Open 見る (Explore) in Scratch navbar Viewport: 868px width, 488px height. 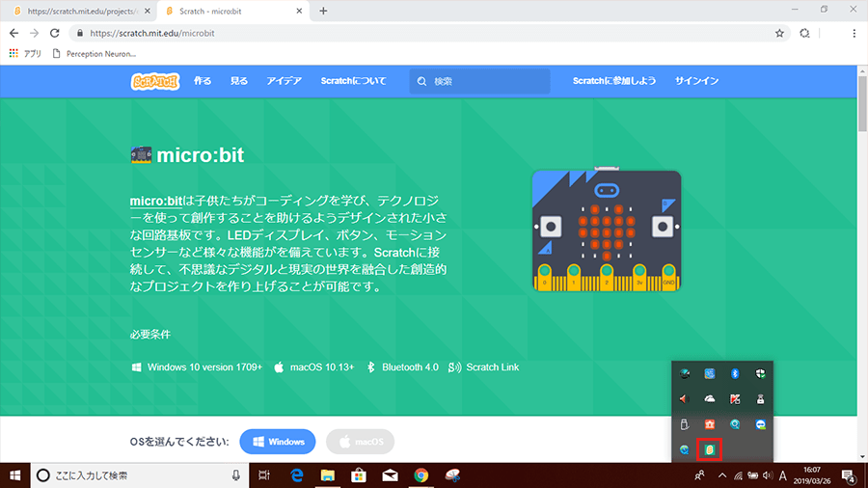tap(238, 81)
